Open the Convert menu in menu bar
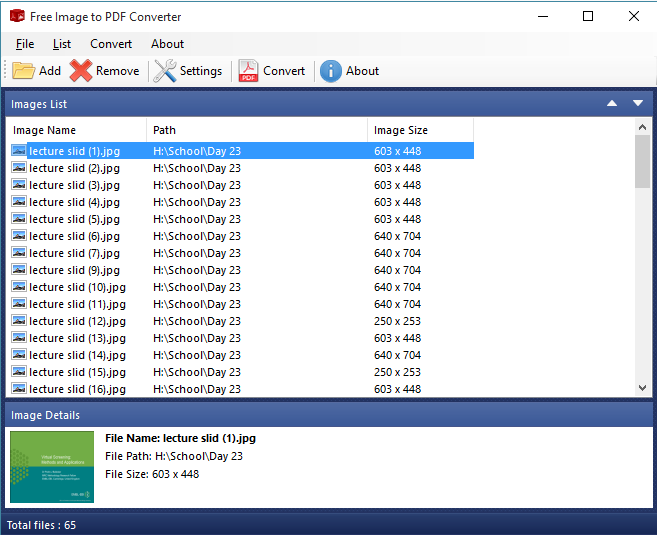Screen dimensions: 657x535 point(111,44)
